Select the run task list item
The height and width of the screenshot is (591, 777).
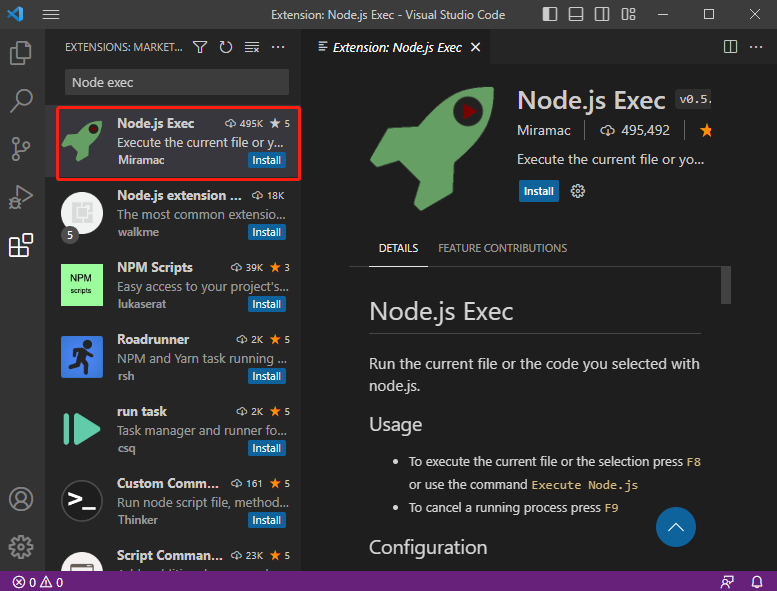[173, 430]
